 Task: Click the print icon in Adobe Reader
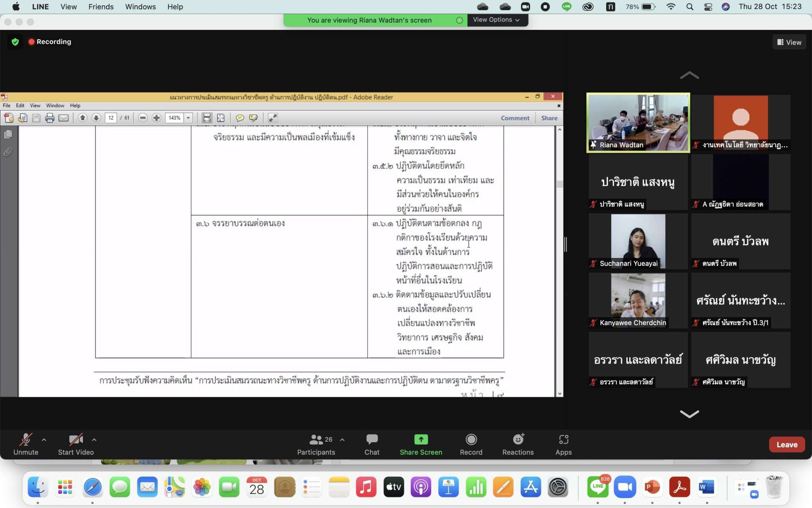coord(50,118)
